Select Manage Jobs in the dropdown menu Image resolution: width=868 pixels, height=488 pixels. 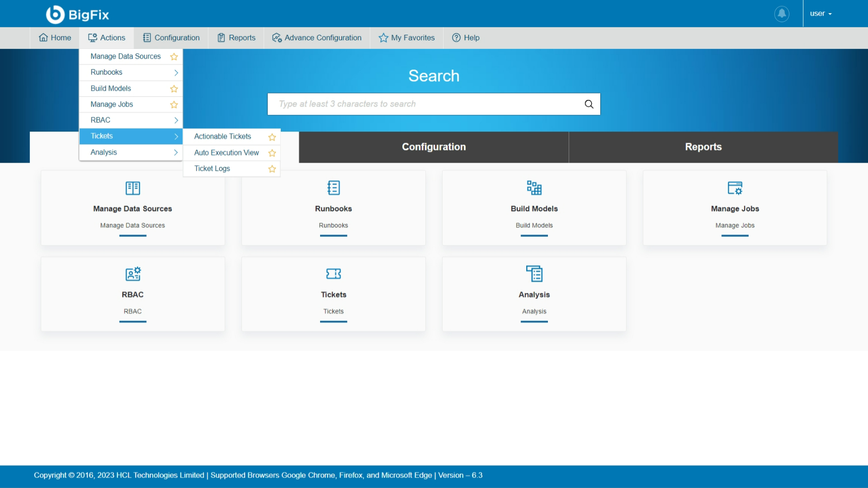(x=112, y=104)
